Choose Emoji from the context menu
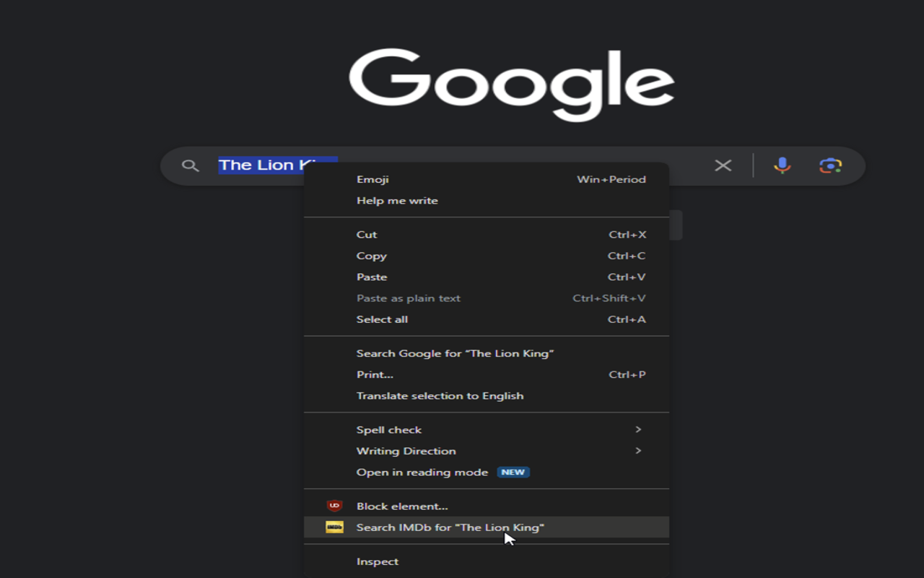924x578 pixels. (x=487, y=179)
